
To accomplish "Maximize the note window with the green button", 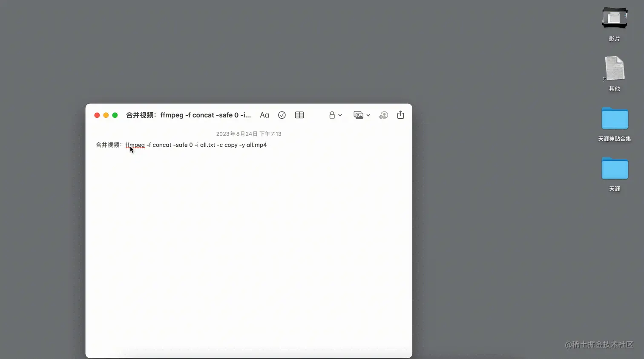I will pos(115,115).
